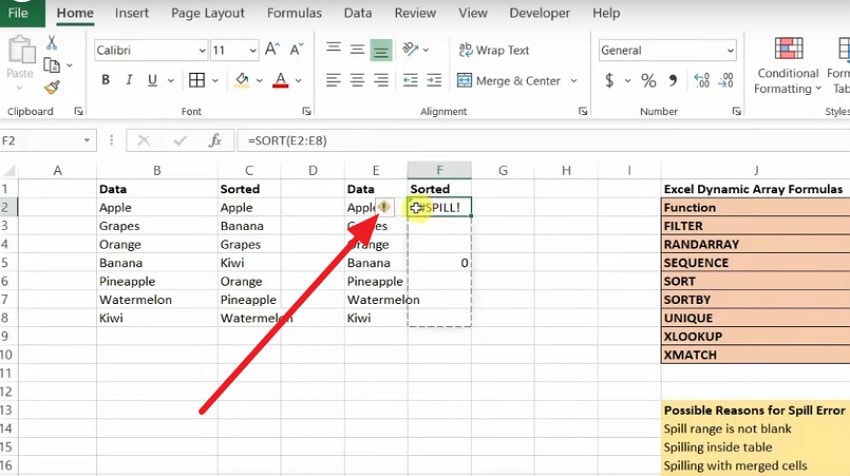Open the Font settings dialog launcher
The image size is (850, 476).
pos(307,111)
